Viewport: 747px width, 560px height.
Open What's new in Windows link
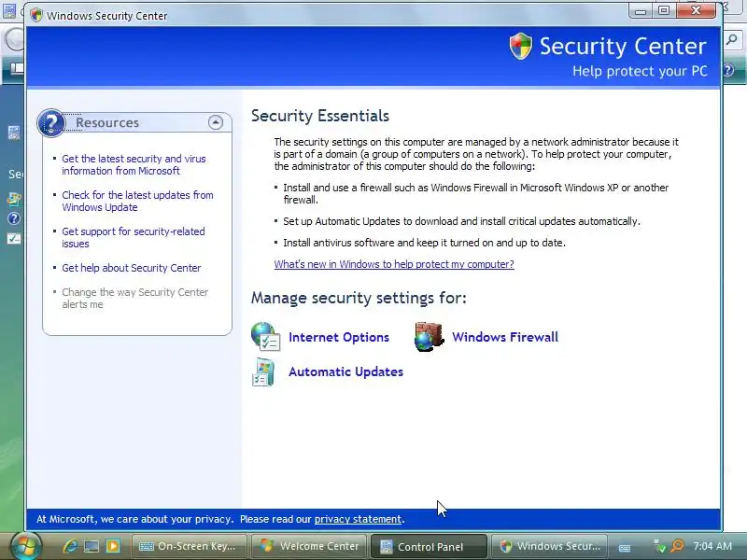(x=394, y=264)
